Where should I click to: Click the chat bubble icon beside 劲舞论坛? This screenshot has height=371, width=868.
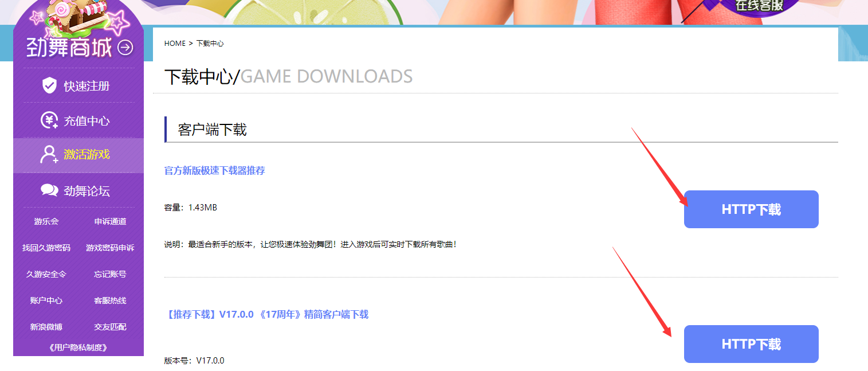click(x=49, y=190)
